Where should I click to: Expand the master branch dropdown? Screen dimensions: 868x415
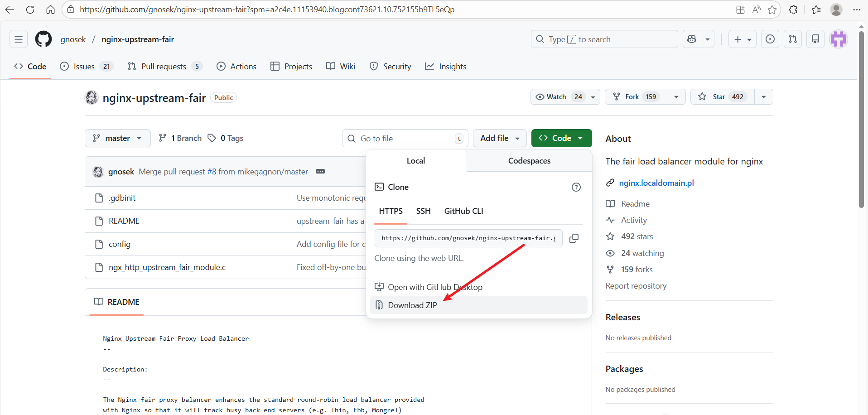[x=117, y=138]
